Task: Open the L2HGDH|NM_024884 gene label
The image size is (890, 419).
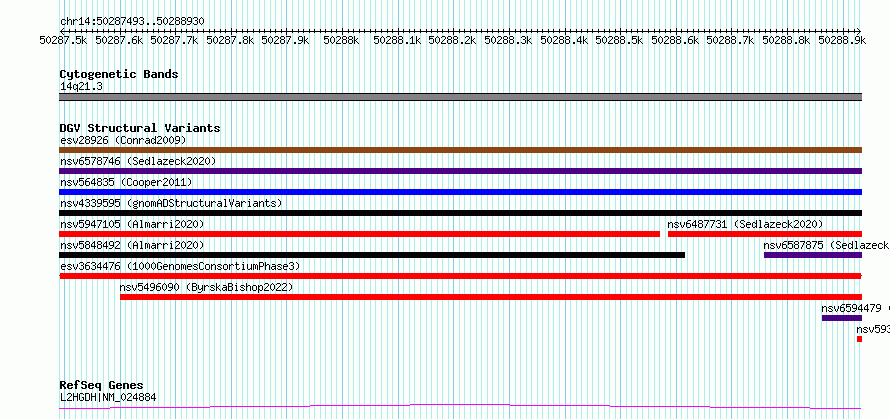Action: 108,397
